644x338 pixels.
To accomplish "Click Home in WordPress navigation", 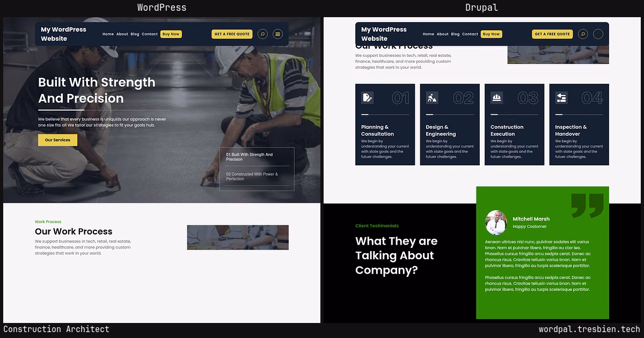I will pyautogui.click(x=108, y=34).
